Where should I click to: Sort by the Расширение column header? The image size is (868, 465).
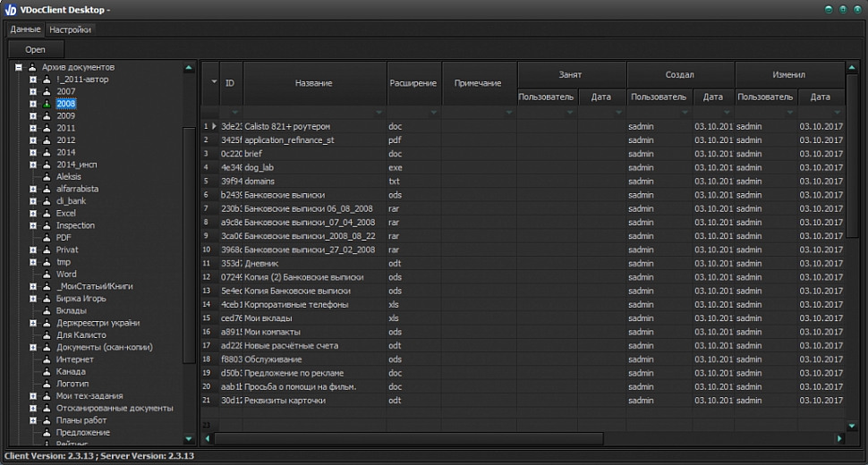(x=413, y=83)
